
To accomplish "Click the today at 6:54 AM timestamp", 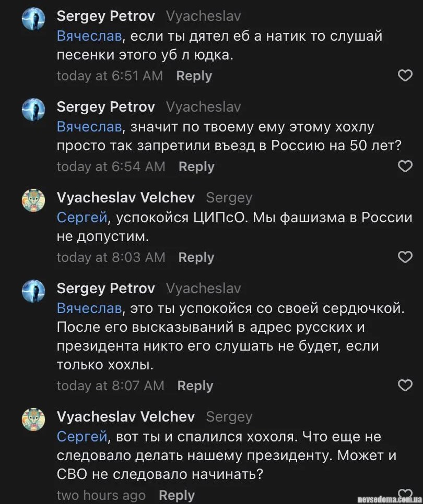I will (111, 167).
